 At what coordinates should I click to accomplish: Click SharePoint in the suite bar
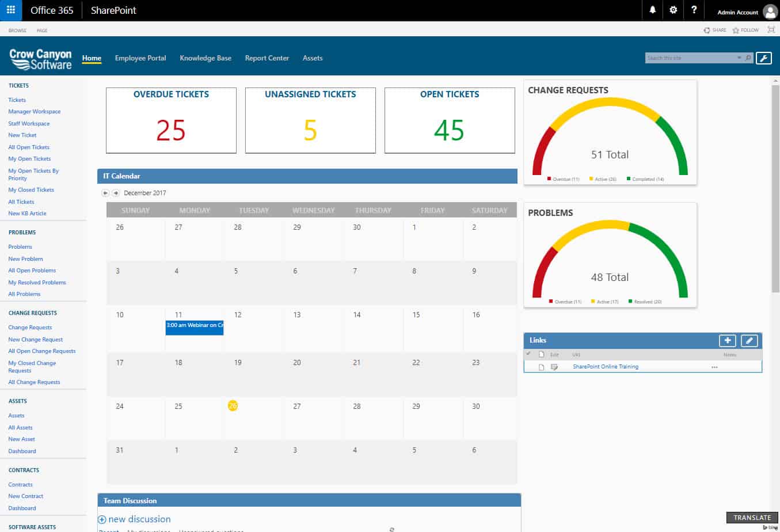pyautogui.click(x=113, y=10)
